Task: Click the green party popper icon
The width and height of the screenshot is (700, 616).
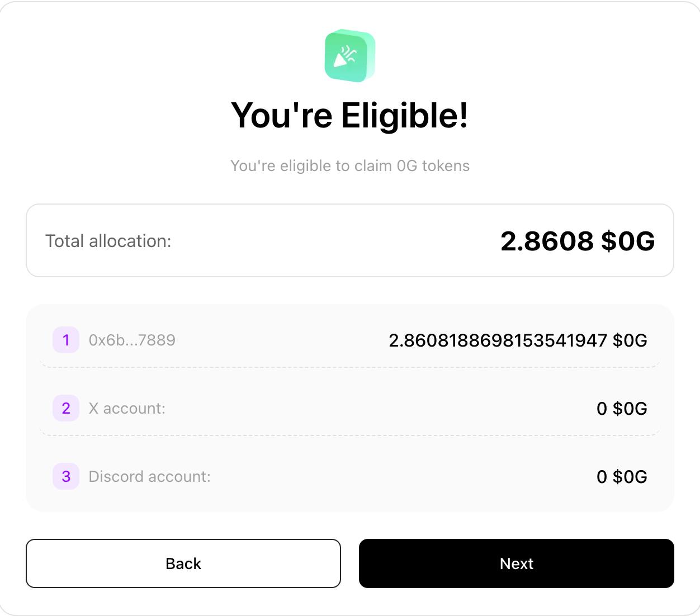Action: point(350,56)
